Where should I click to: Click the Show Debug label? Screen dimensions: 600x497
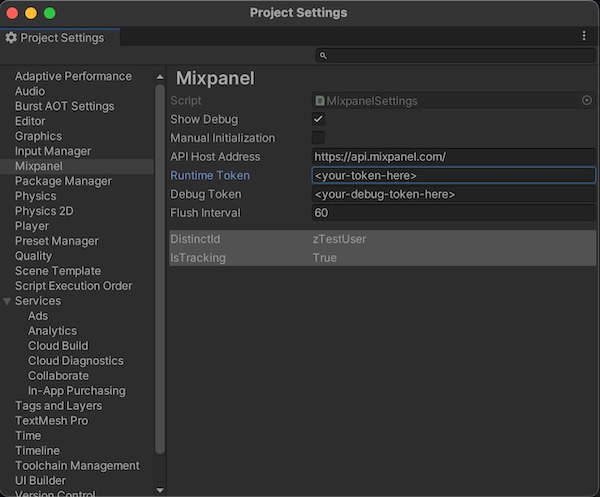(204, 119)
